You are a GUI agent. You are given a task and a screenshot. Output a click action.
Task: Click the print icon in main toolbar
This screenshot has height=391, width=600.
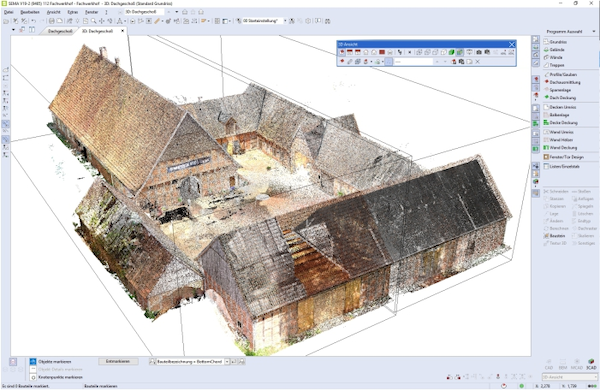tap(52, 21)
